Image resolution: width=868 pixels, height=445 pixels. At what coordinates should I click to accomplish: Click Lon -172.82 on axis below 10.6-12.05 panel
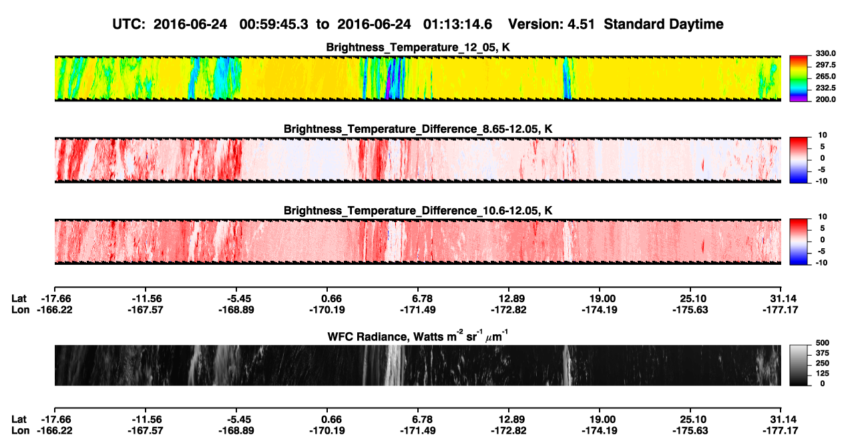click(x=508, y=310)
